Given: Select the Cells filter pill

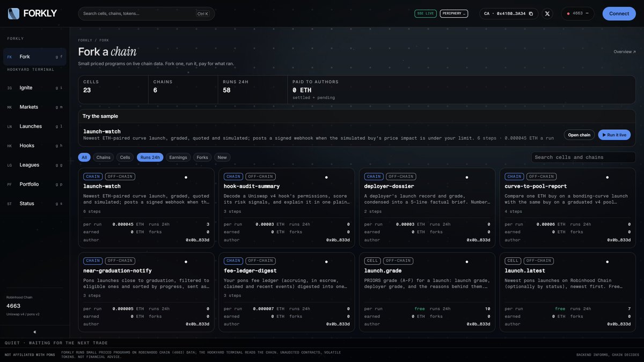Looking at the screenshot, I should click(125, 157).
